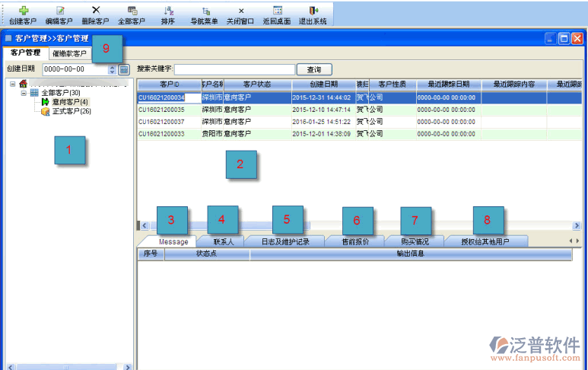Open the Message tab
The image size is (588, 370).
click(173, 241)
